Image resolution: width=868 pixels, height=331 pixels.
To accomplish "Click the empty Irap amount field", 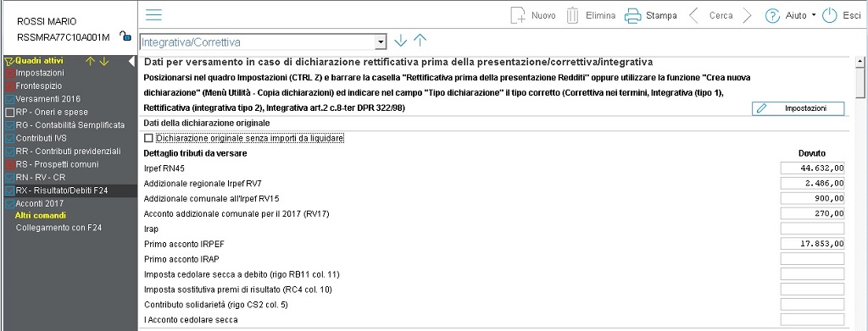I will [812, 229].
